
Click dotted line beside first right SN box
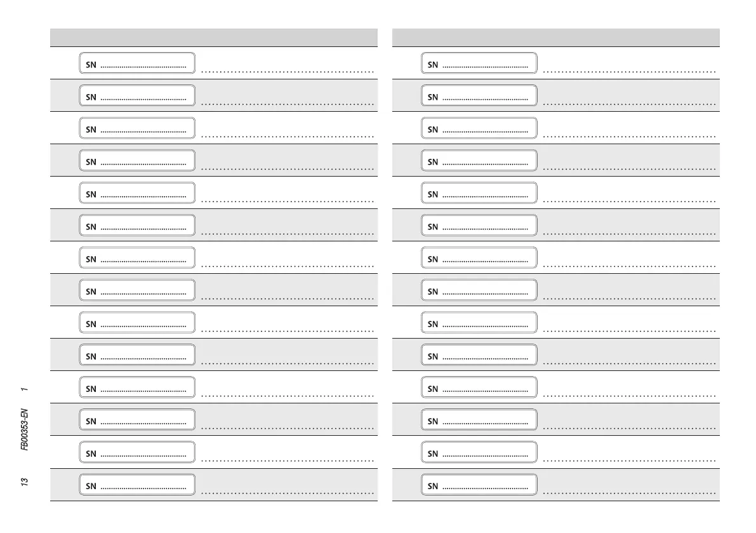(630, 72)
